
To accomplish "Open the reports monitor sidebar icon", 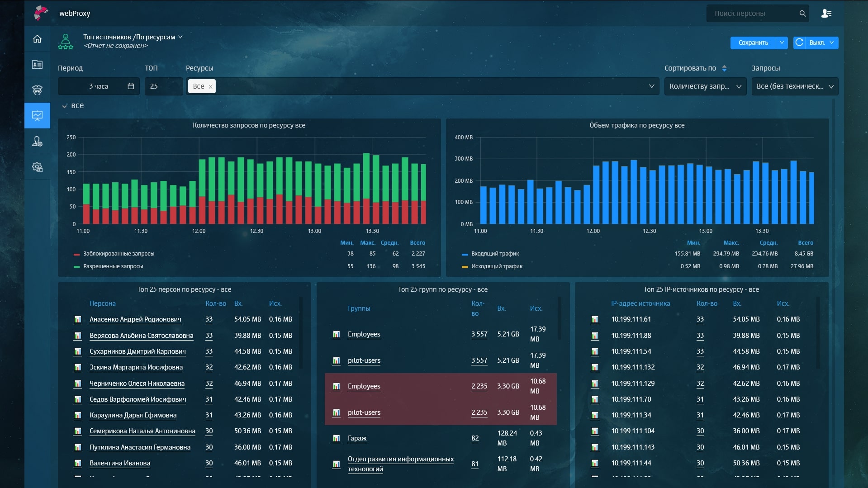I will (38, 116).
